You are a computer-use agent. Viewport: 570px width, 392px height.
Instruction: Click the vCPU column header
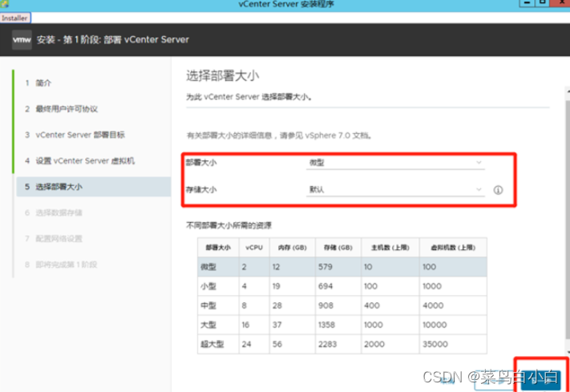tap(254, 248)
